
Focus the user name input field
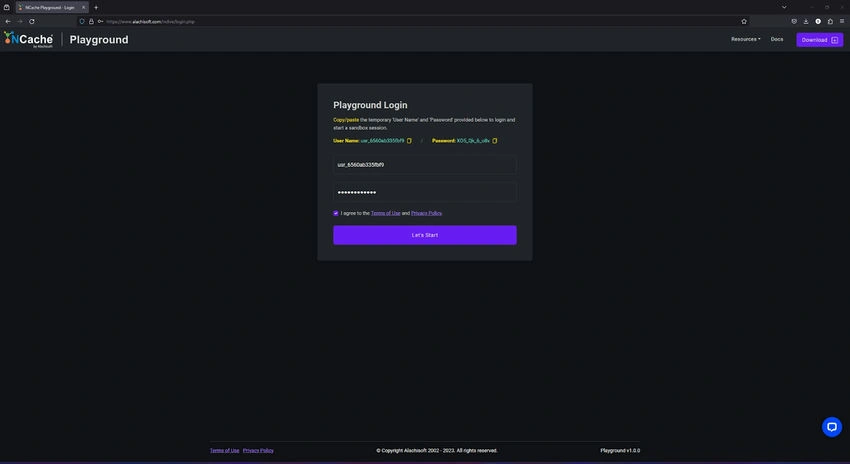424,165
